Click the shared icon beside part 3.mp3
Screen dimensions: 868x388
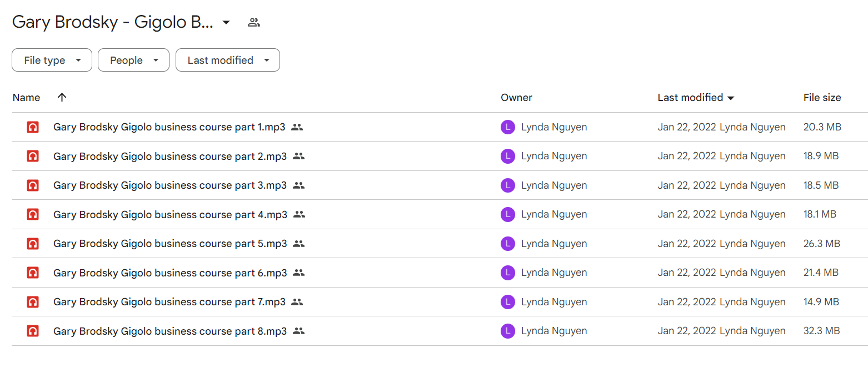299,185
